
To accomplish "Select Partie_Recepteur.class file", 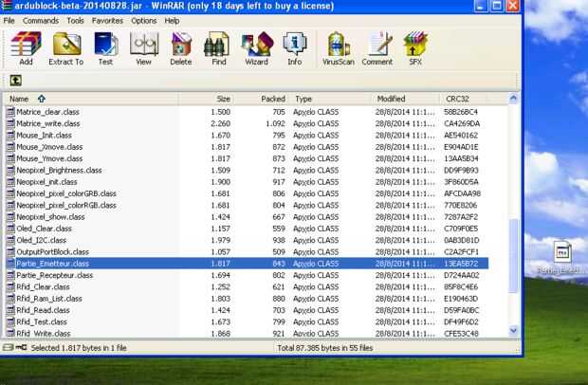I will point(54,275).
